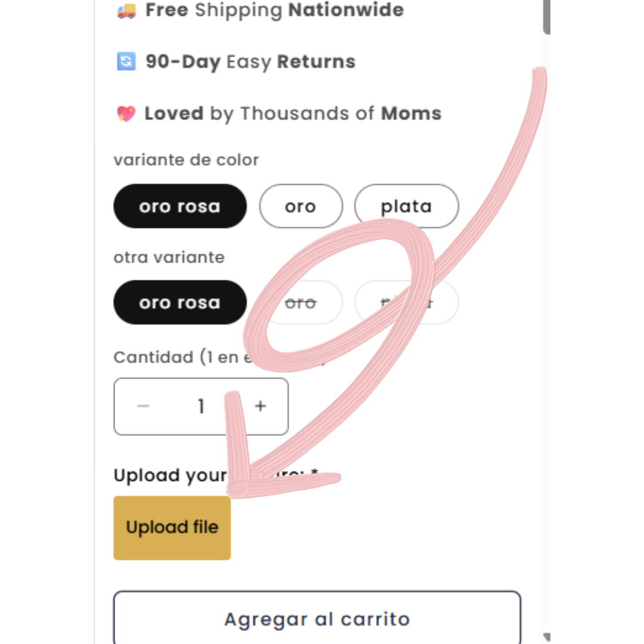Screen dimensions: 644x644
Task: Click the scrollbar thumb at the top
Action: point(546,17)
